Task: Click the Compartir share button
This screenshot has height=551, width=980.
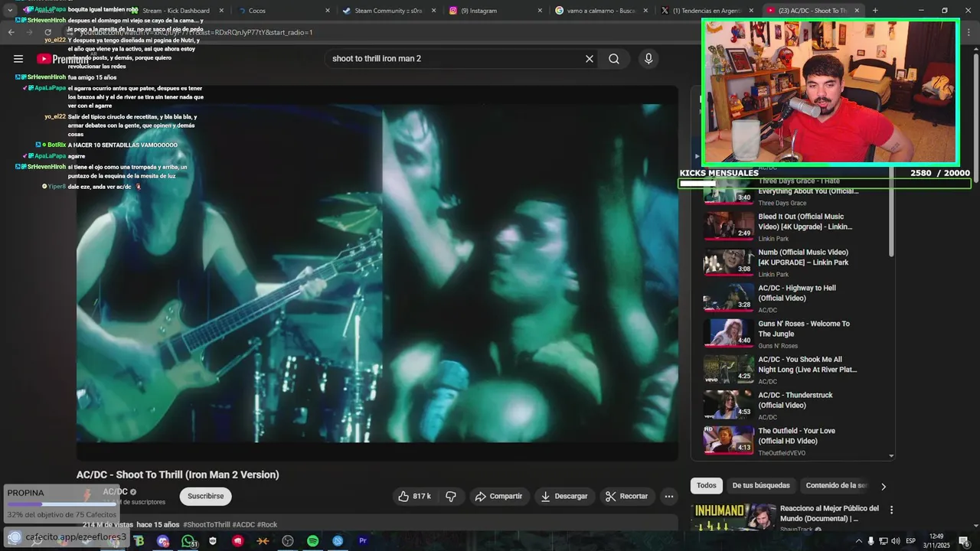Action: click(498, 497)
